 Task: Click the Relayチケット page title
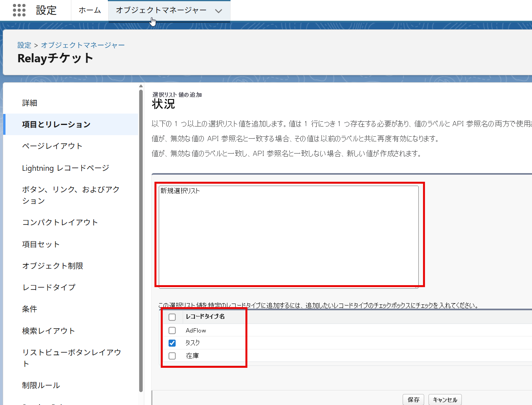point(55,58)
